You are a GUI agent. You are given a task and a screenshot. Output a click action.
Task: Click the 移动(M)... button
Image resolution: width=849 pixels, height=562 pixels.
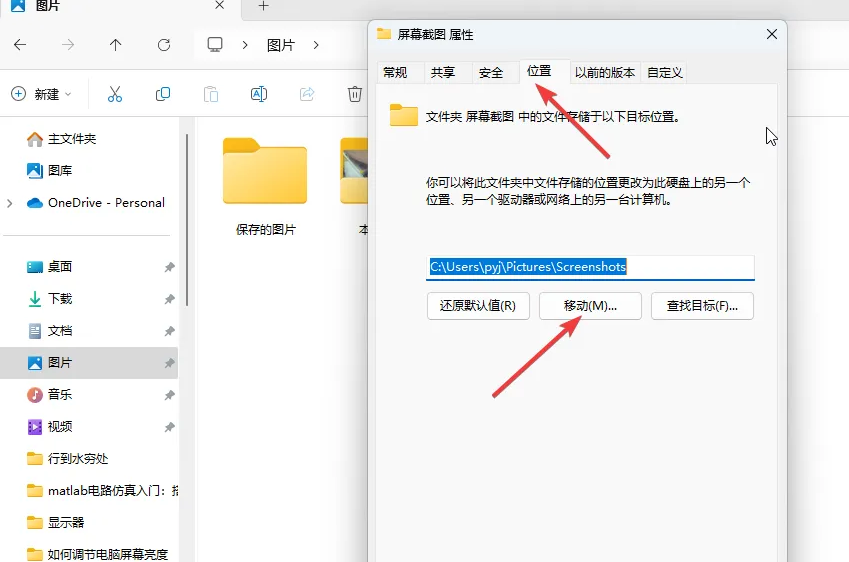coord(589,306)
